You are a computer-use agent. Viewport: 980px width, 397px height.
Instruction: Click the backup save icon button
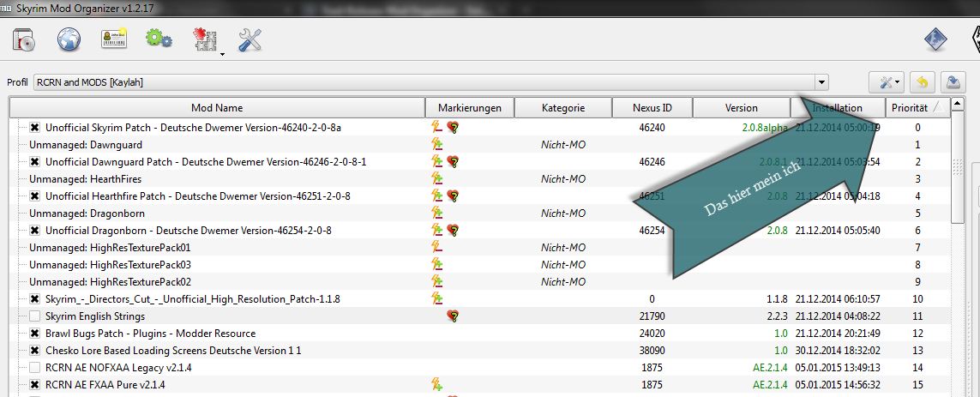point(953,82)
